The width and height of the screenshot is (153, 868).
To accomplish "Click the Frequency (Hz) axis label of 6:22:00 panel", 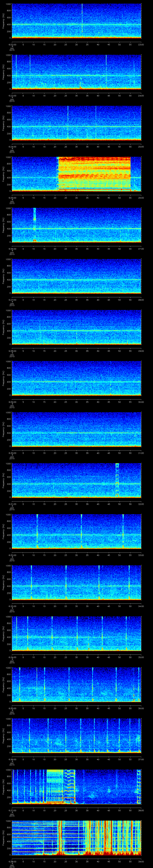I will (x=3, y=21).
